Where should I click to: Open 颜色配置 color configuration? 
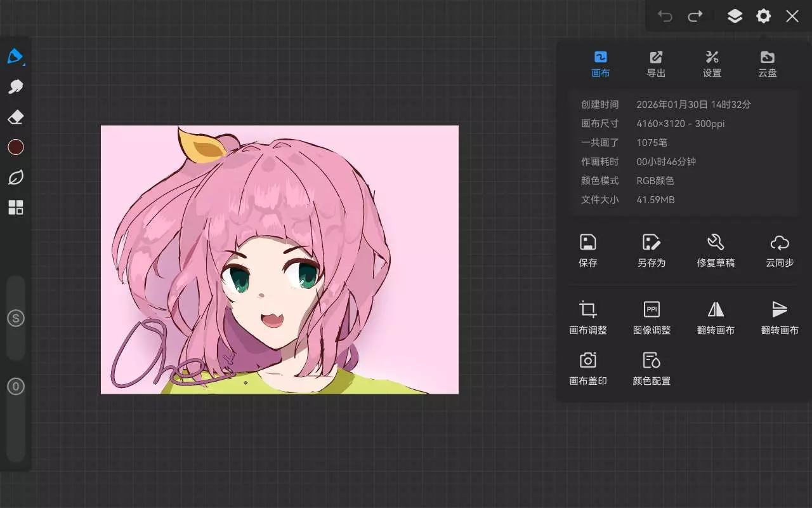coord(652,369)
